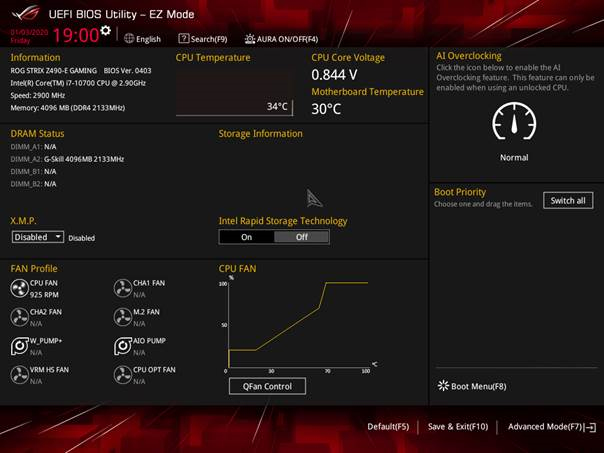Image resolution: width=604 pixels, height=453 pixels.
Task: Click the DIMM_A1 N/A entry
Action: click(33, 147)
